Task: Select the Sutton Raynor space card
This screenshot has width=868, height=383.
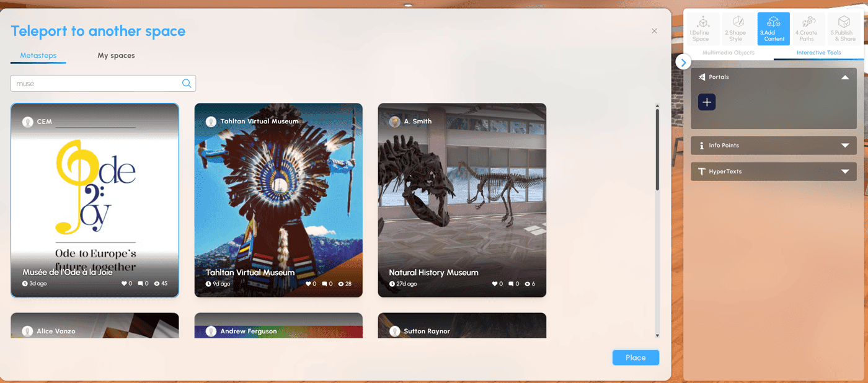Action: point(462,325)
